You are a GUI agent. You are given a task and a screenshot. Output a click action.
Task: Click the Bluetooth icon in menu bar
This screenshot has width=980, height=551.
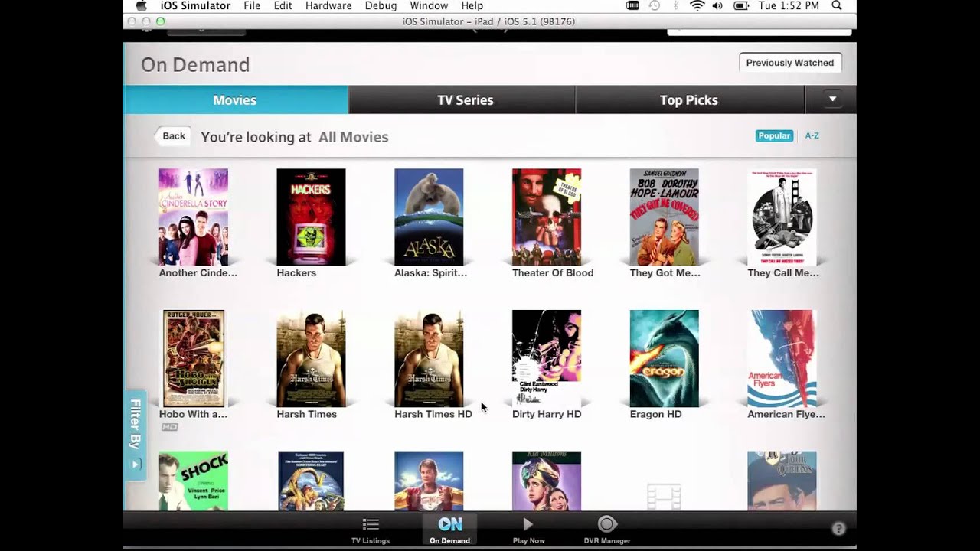click(675, 6)
